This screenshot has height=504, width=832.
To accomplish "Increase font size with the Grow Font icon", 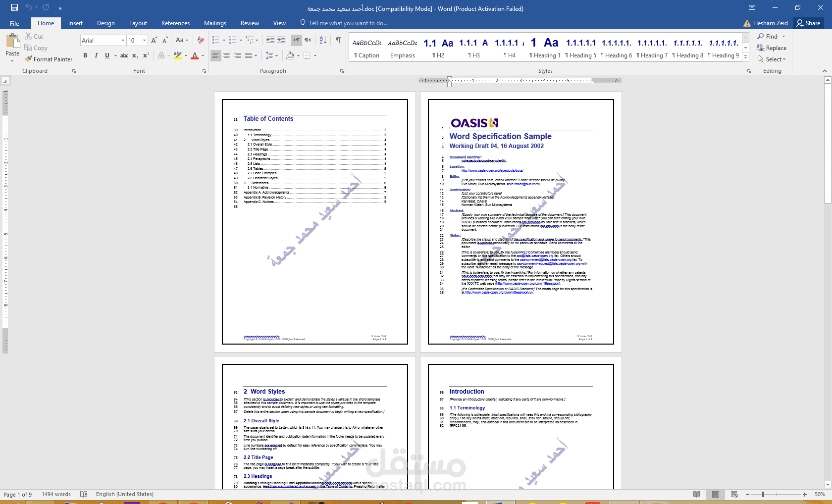I will [x=154, y=40].
